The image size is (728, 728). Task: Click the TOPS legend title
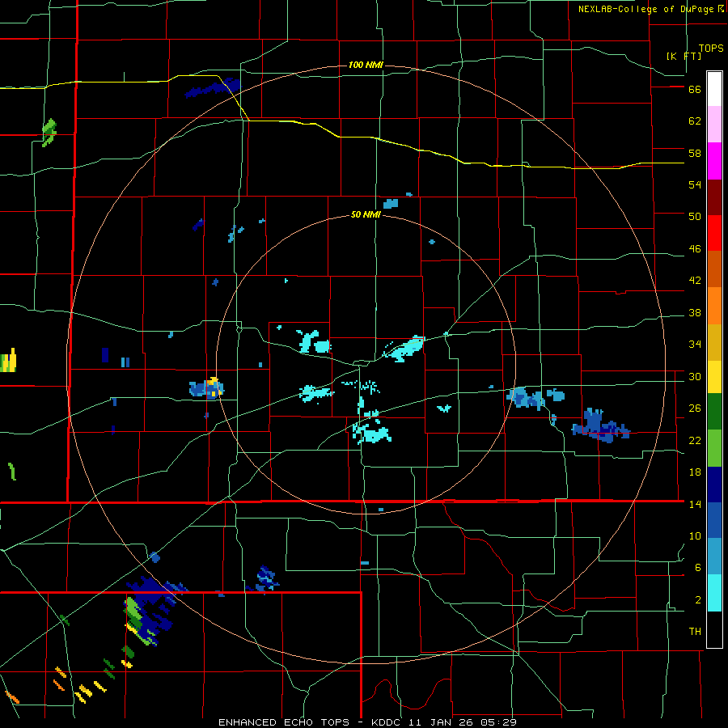[711, 49]
